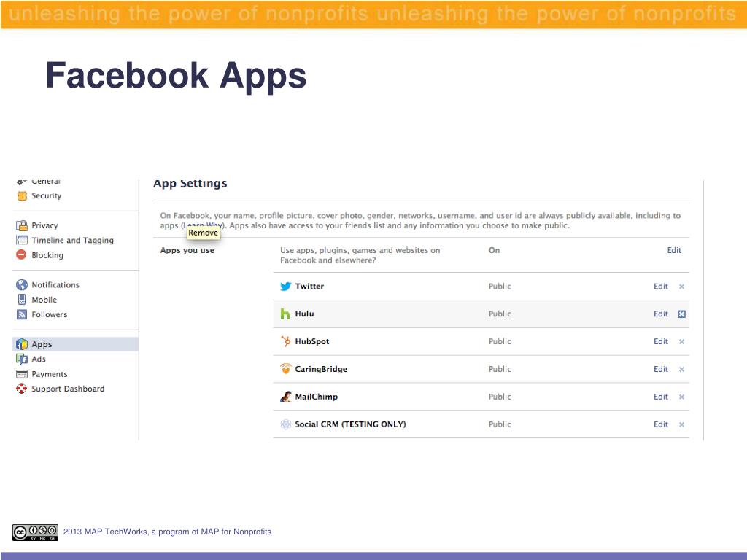The image size is (747, 560).
Task: Click the Apps cube icon
Action: [x=22, y=344]
